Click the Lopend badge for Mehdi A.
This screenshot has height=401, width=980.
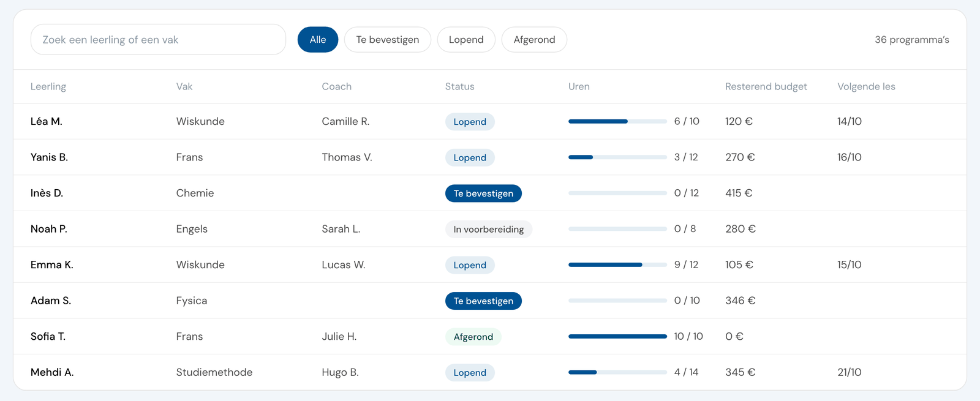(470, 373)
